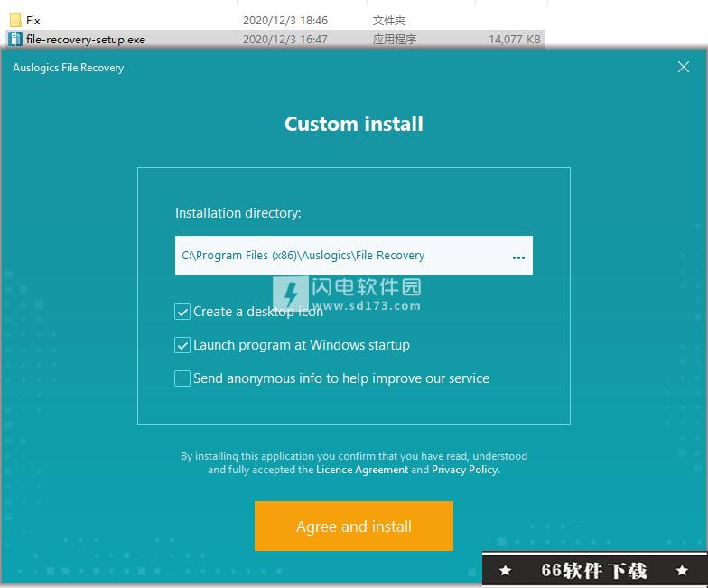Click the 应用程序 type cell

click(x=394, y=40)
